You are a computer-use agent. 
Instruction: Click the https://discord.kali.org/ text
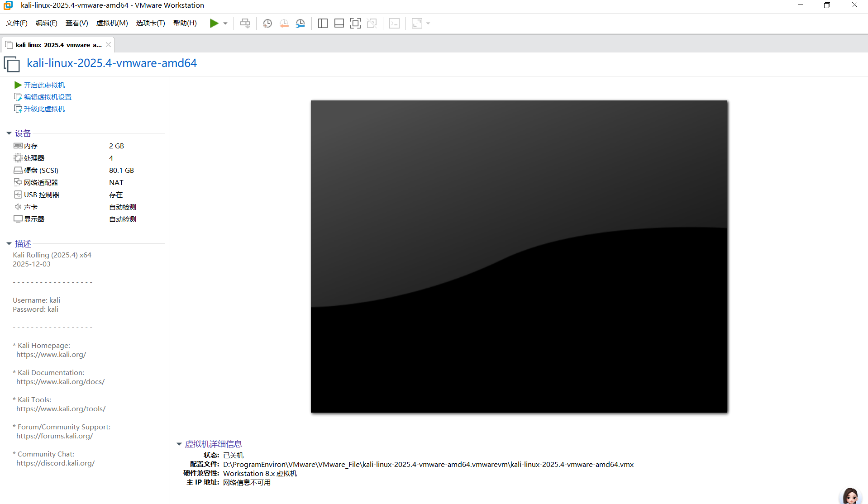[55, 463]
